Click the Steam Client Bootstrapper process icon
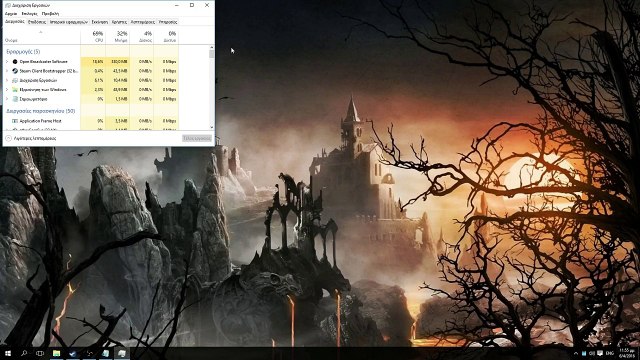This screenshot has width=640, height=360. click(15, 71)
